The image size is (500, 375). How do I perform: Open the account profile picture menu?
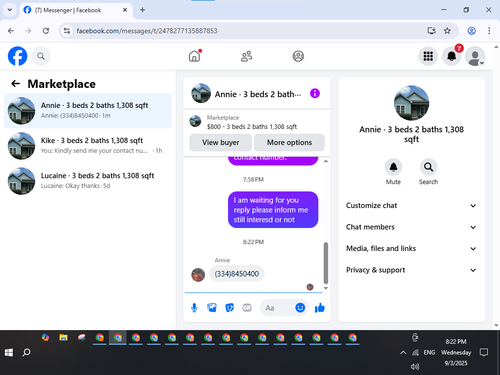(475, 56)
